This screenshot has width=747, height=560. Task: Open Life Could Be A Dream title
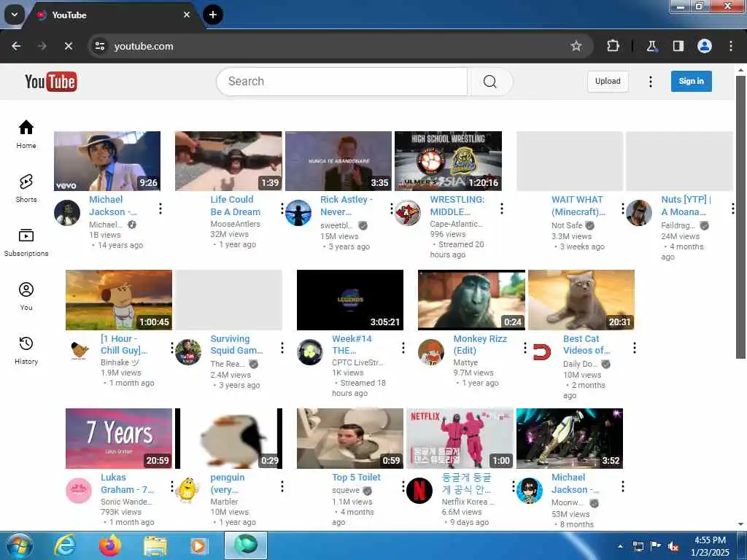pos(236,206)
